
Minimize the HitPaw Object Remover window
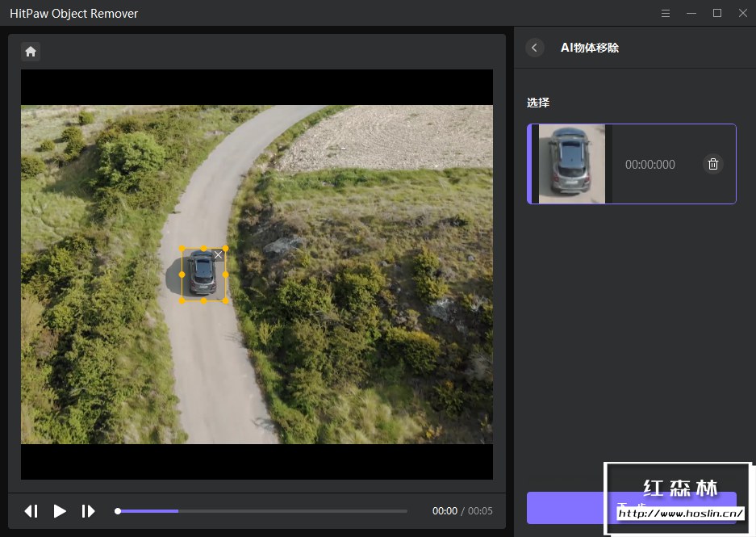[x=691, y=13]
